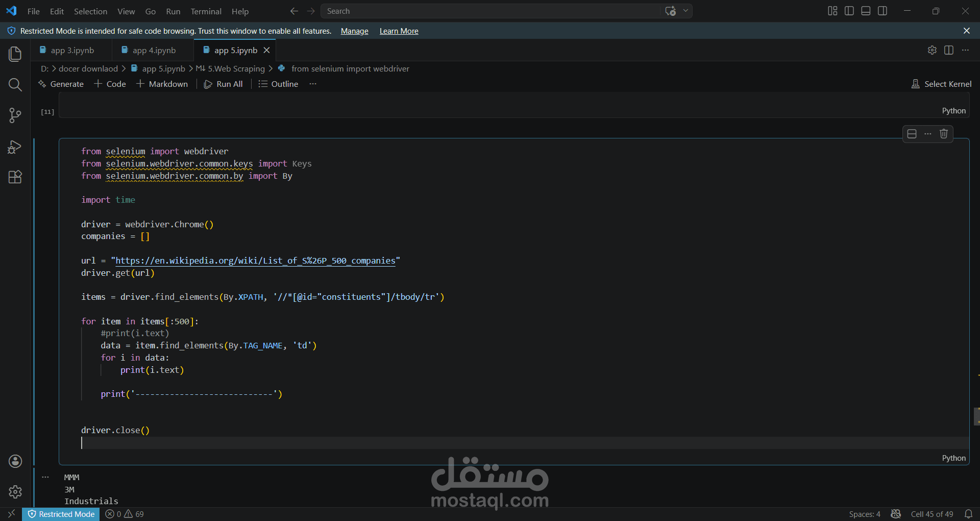The height and width of the screenshot is (521, 980).
Task: Select the Explorer icon
Action: click(15, 54)
